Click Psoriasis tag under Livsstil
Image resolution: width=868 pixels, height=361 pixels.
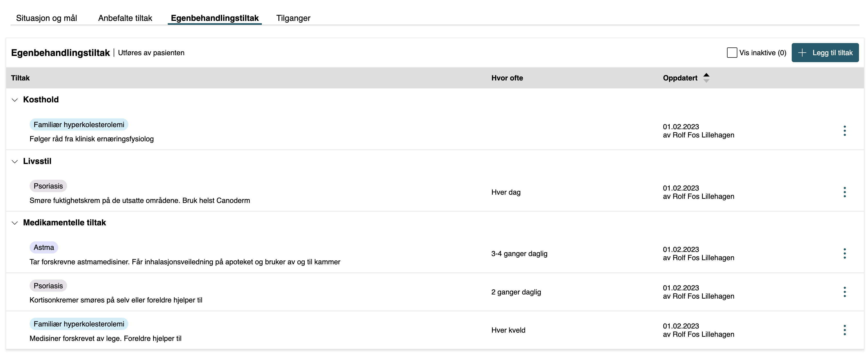pyautogui.click(x=48, y=186)
